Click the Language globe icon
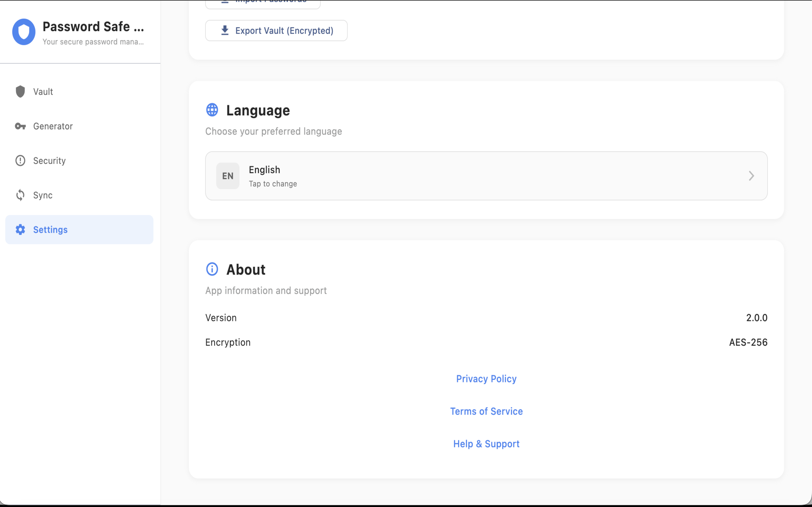Image resolution: width=812 pixels, height=507 pixels. pos(212,110)
